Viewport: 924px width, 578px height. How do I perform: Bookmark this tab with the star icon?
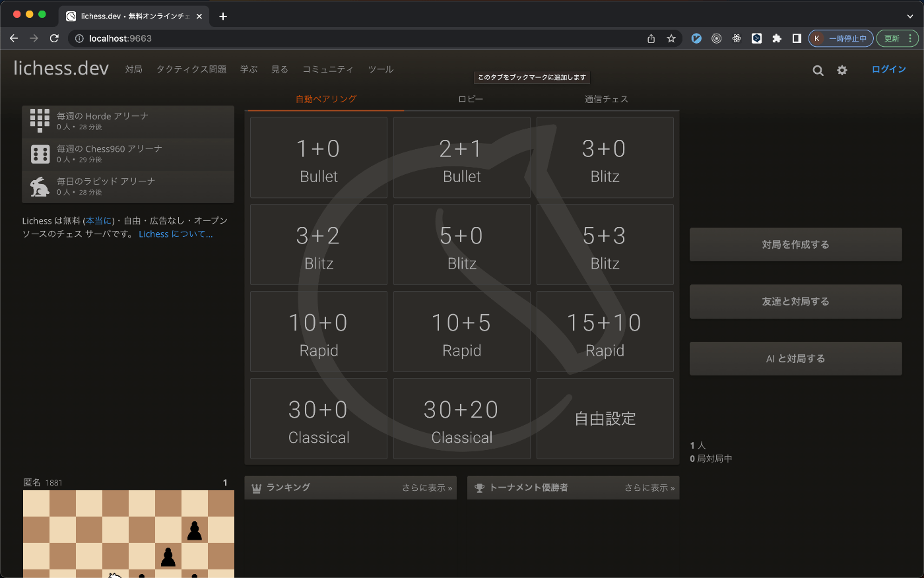[671, 38]
